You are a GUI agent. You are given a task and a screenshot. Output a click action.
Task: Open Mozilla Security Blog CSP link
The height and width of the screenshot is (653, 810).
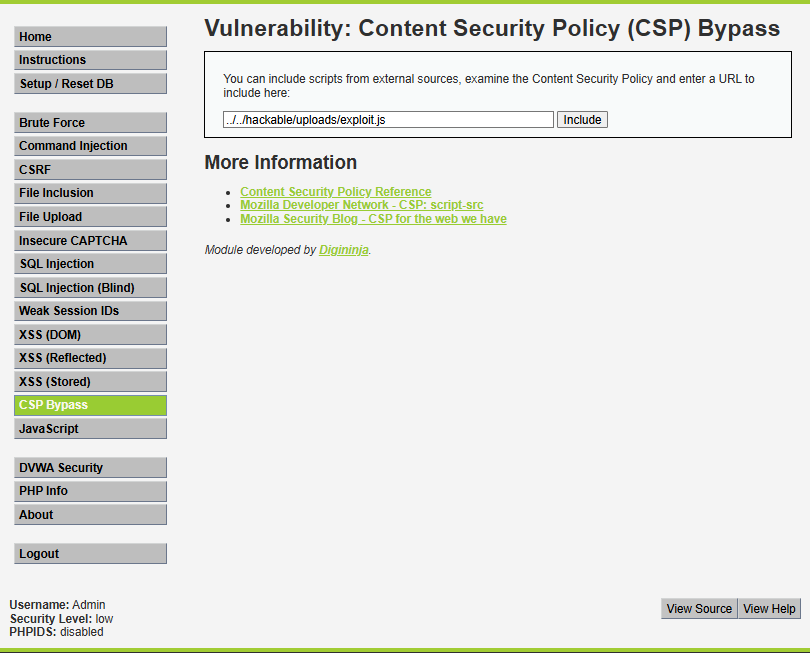pyautogui.click(x=373, y=219)
